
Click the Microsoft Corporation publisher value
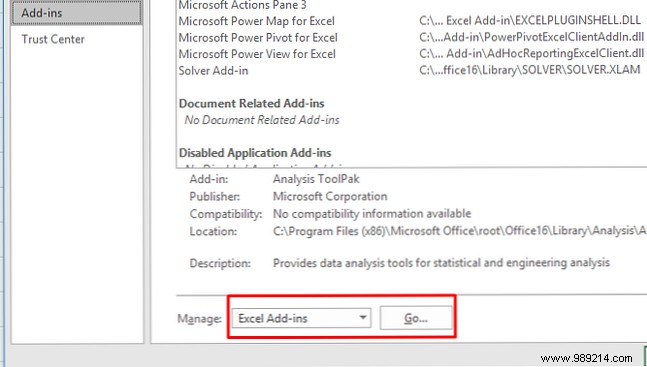coord(330,196)
